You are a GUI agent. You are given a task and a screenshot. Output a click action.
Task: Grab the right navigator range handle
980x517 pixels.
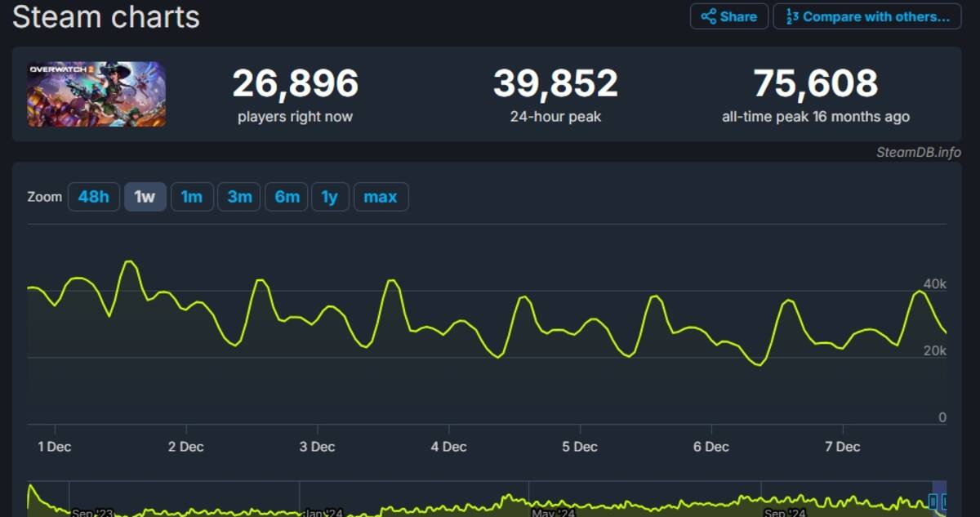(x=945, y=501)
